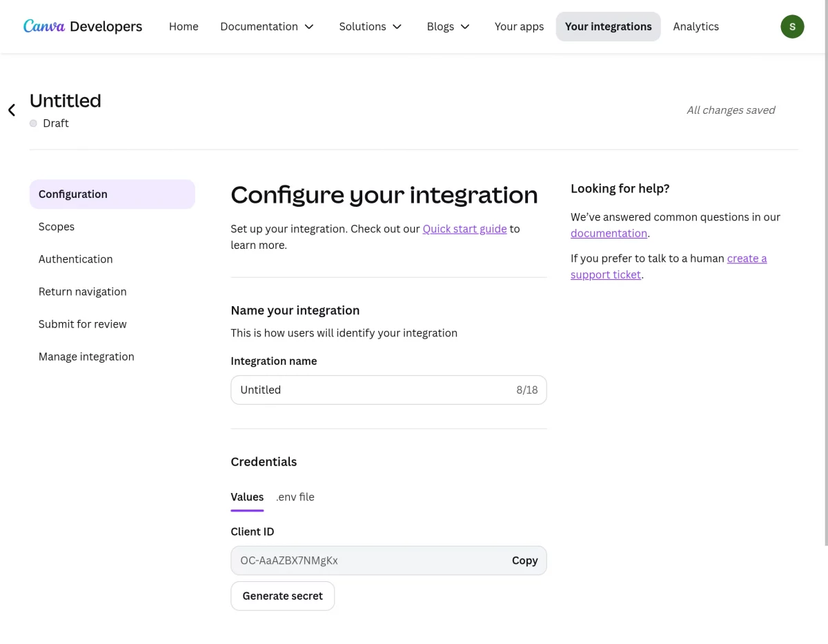Click the Client ID value field

(388, 561)
